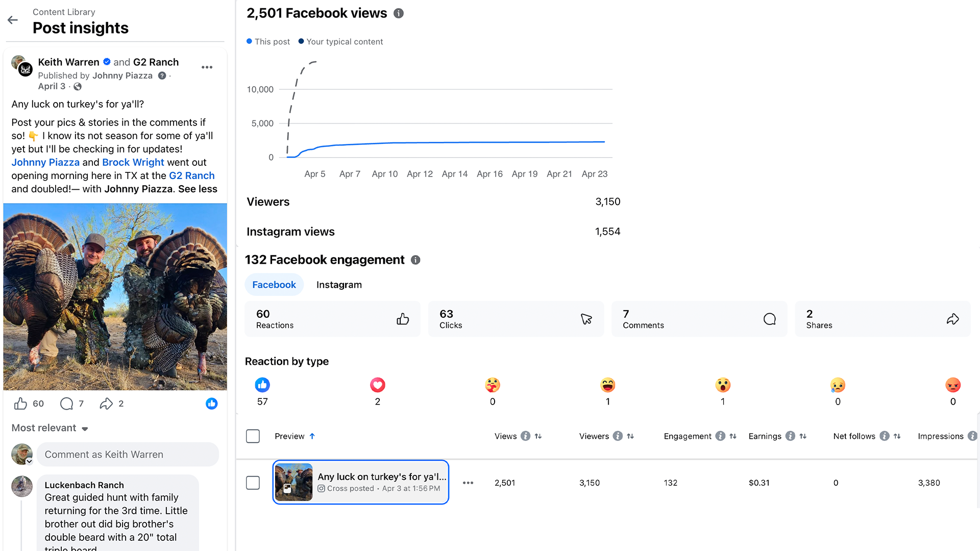Switch to the Instagram engagement tab
The width and height of the screenshot is (980, 551).
[x=339, y=285]
